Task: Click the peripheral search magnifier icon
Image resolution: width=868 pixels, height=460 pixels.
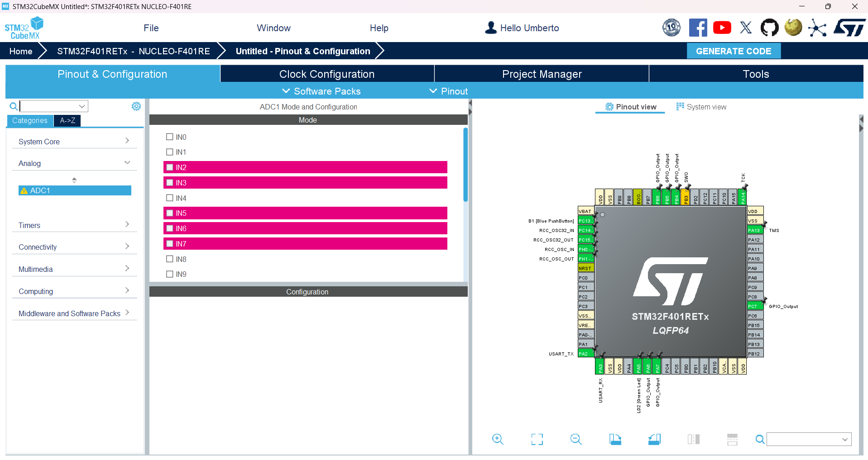Action: (14, 106)
